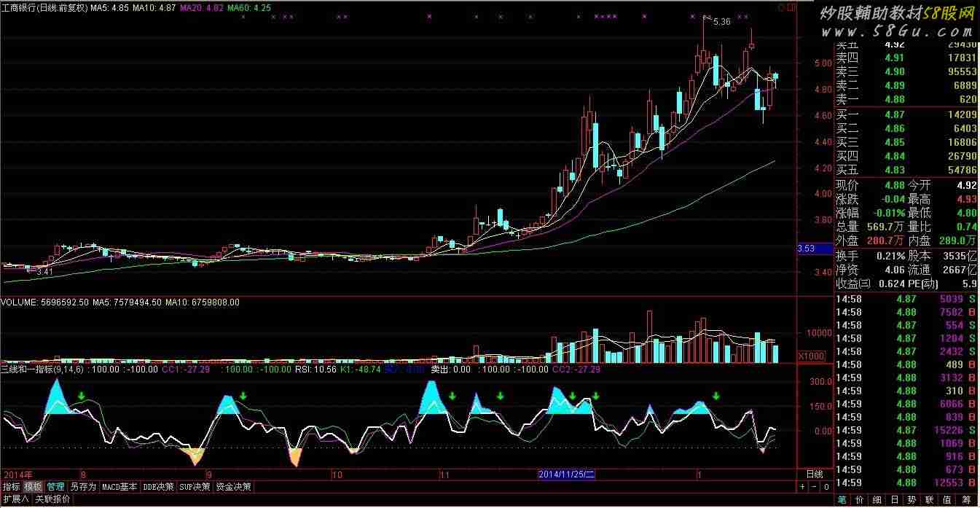Click the 卖一 ask row
The width and height of the screenshot is (980, 508).
pos(906,99)
